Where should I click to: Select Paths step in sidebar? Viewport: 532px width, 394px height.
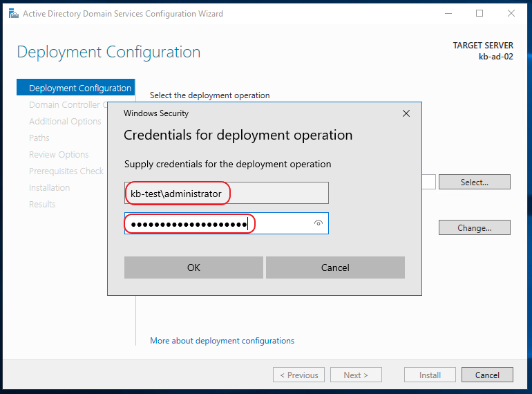coord(39,138)
